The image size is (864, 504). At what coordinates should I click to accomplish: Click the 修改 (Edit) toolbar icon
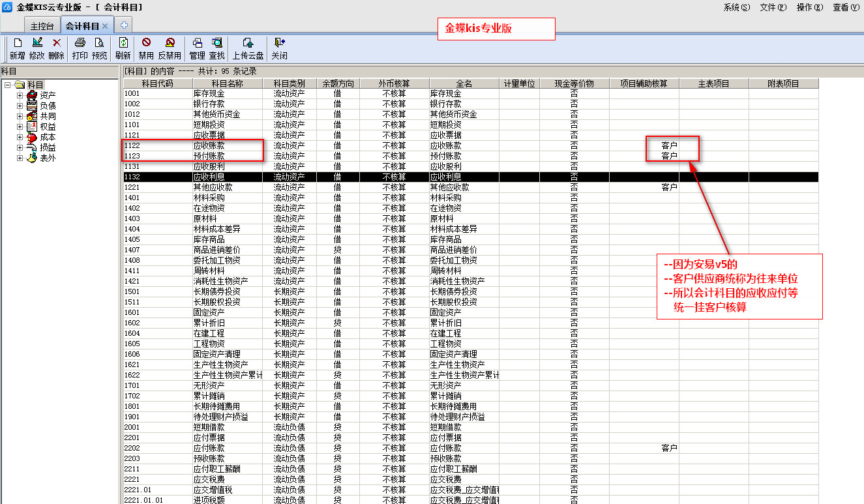(x=37, y=48)
